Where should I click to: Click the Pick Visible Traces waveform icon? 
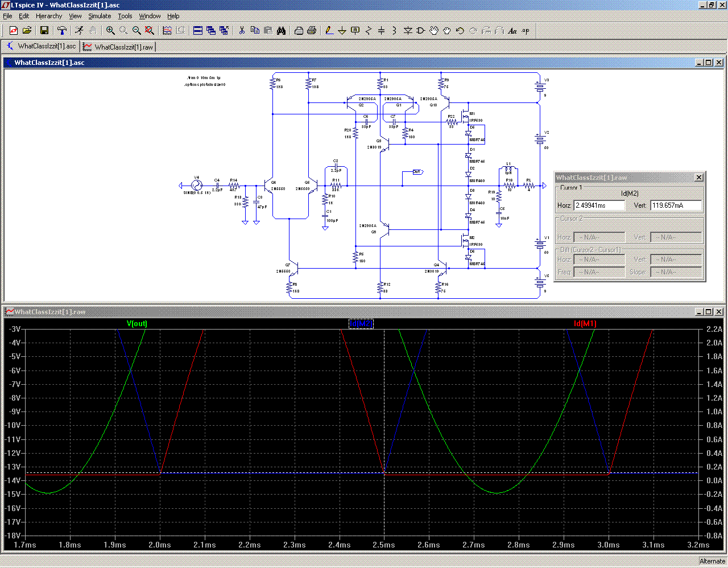pyautogui.click(x=167, y=31)
